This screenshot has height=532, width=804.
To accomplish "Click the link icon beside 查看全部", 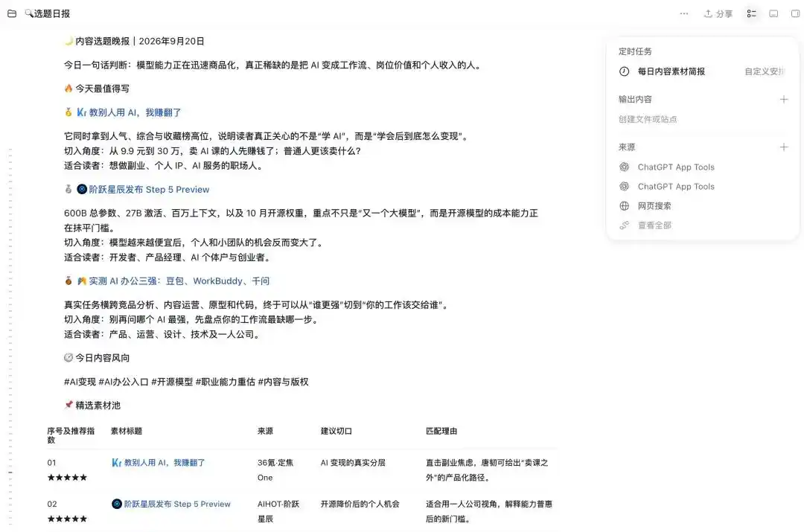I will 624,225.
